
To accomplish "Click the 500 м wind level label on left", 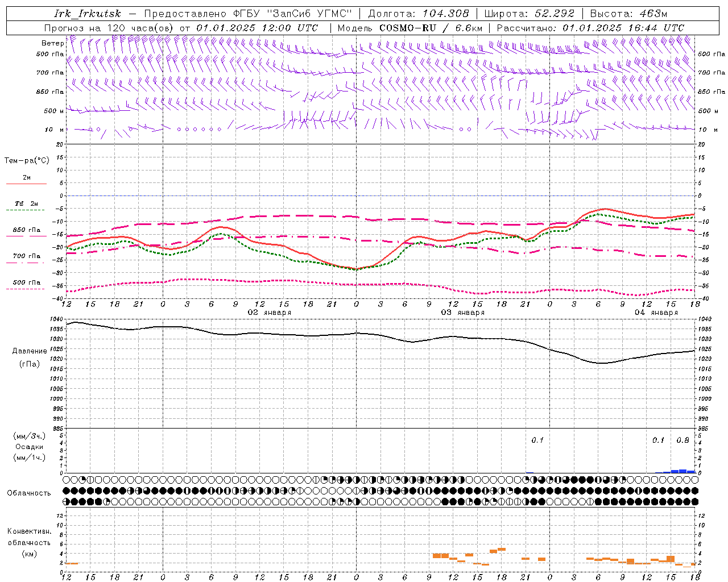I will [x=54, y=111].
